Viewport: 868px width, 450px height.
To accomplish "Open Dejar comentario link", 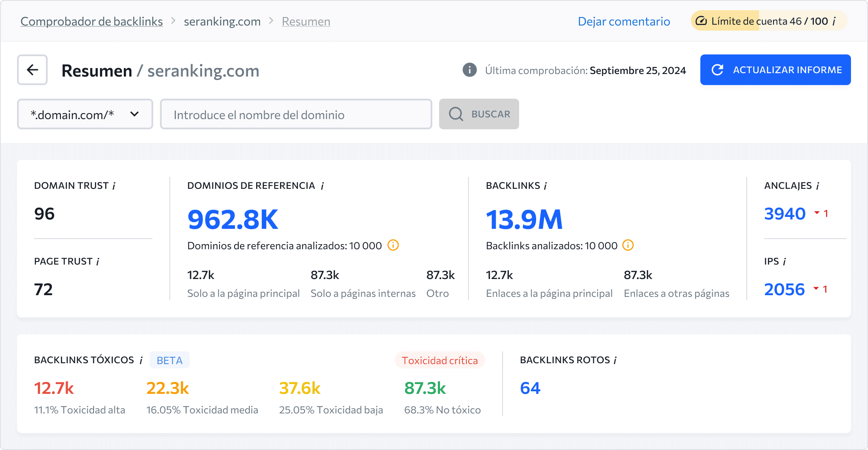I will 624,21.
